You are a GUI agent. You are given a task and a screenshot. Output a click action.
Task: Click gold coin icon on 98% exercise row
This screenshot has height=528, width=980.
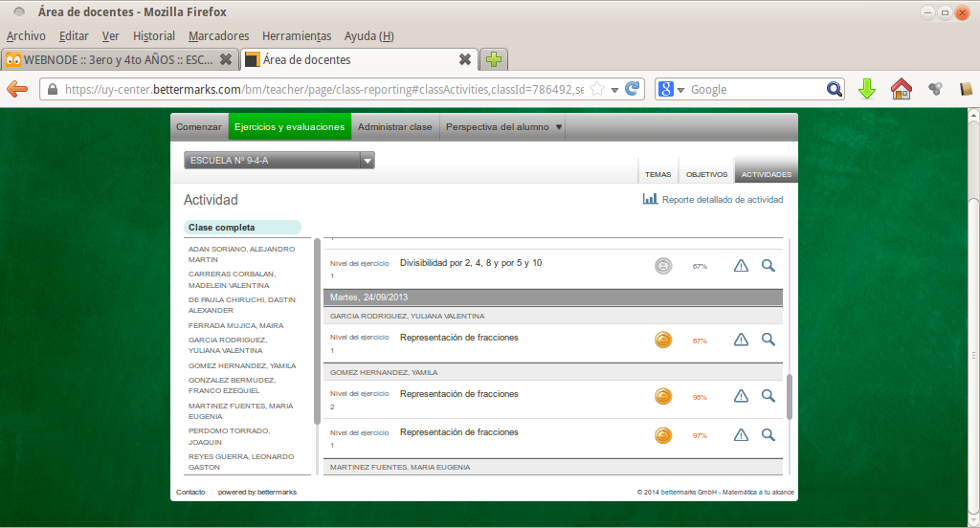click(x=663, y=396)
